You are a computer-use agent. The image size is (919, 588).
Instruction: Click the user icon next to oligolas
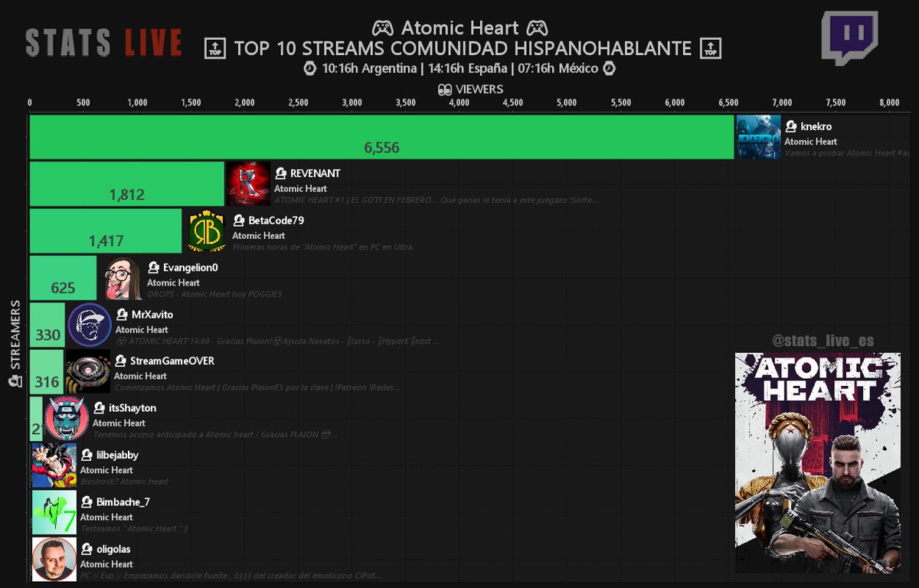tap(87, 549)
